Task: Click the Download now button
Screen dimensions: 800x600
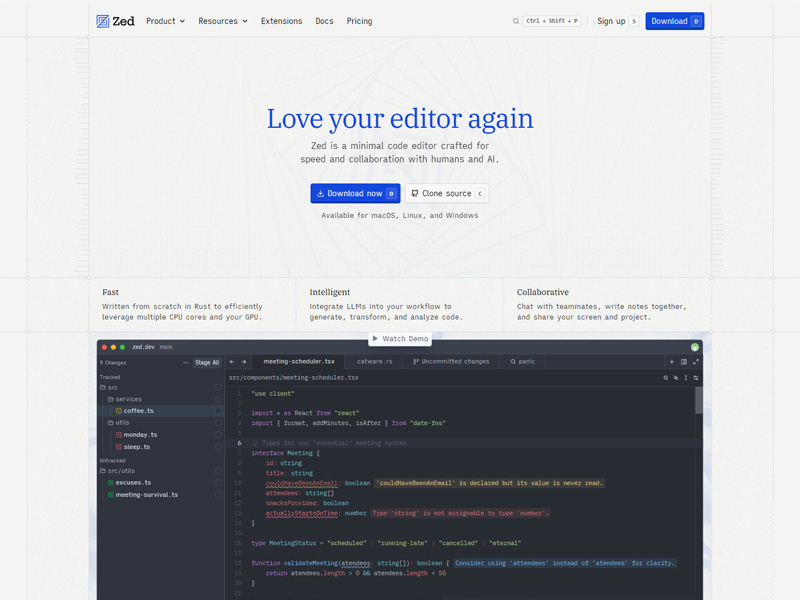Action: click(355, 193)
